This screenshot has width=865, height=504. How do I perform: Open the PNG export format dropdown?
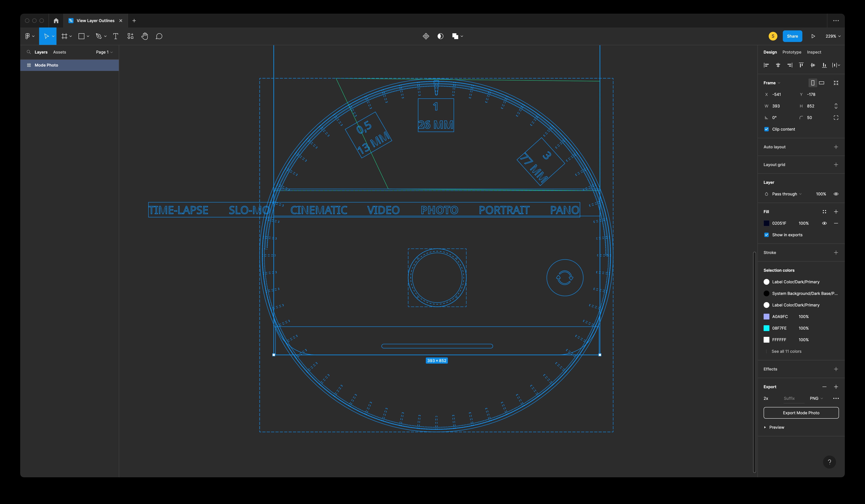click(816, 398)
